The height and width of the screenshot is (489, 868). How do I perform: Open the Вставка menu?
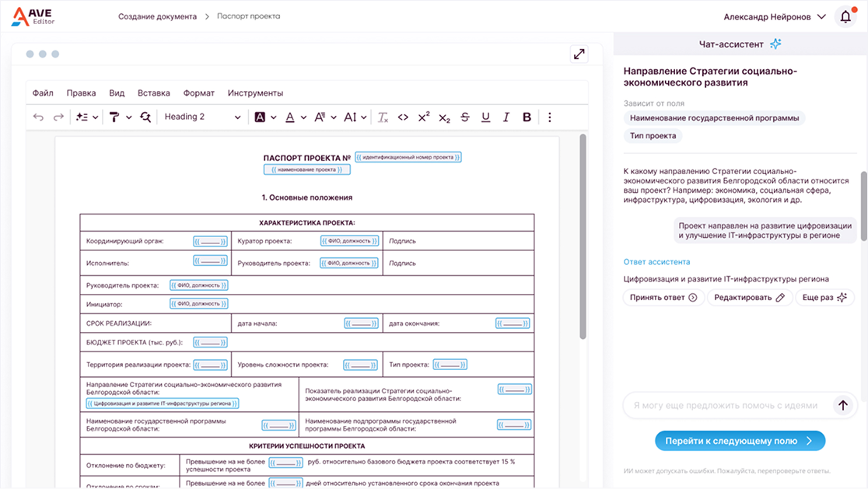[153, 93]
